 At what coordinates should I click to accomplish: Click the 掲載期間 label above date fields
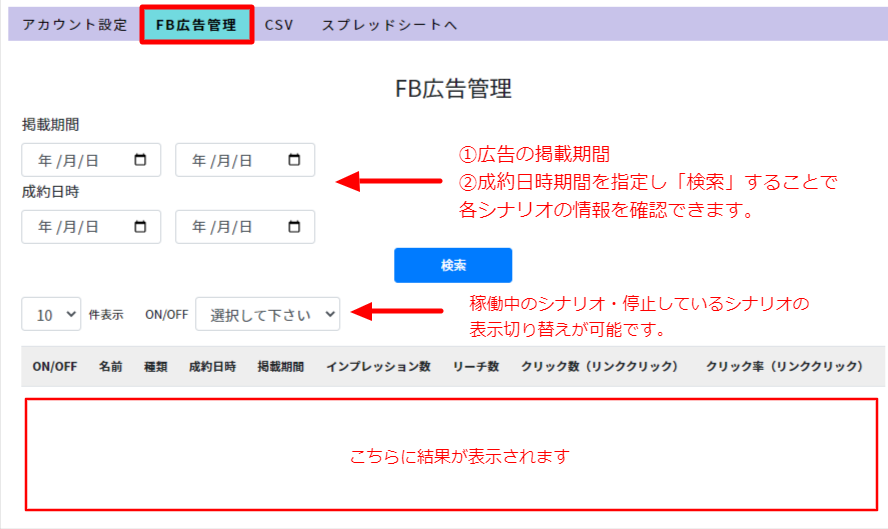[50, 125]
